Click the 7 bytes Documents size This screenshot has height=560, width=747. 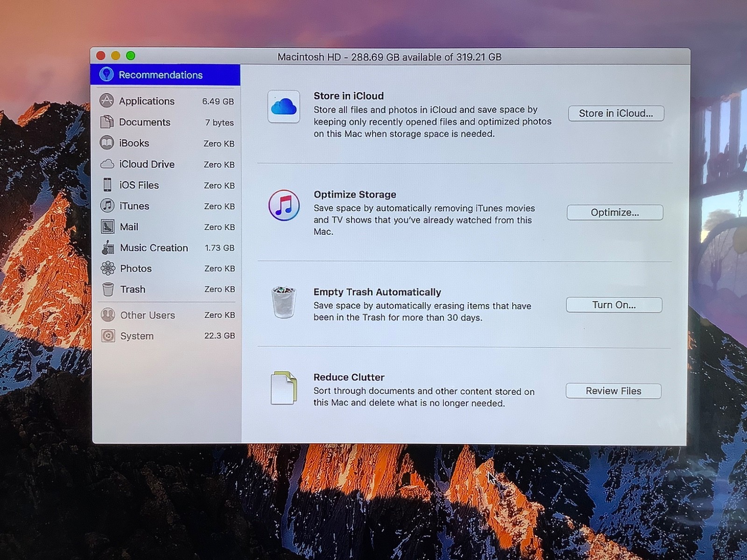[x=219, y=122]
